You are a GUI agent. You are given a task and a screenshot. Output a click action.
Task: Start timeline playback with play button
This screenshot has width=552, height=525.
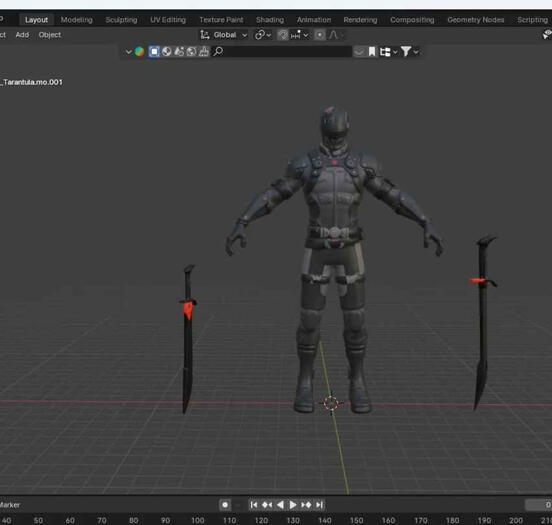coord(293,505)
